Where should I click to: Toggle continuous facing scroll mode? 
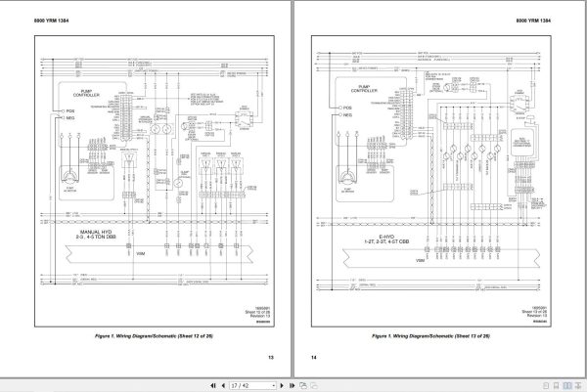click(578, 385)
